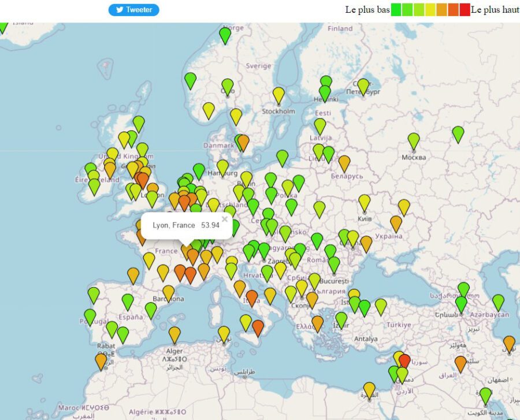The width and height of the screenshot is (520, 420).
Task: Select the yellow marker over Cairo
Action: click(369, 389)
